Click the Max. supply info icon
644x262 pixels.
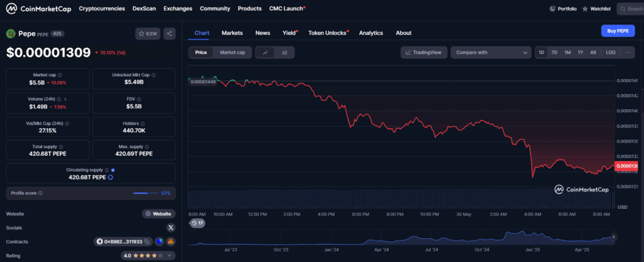147,147
